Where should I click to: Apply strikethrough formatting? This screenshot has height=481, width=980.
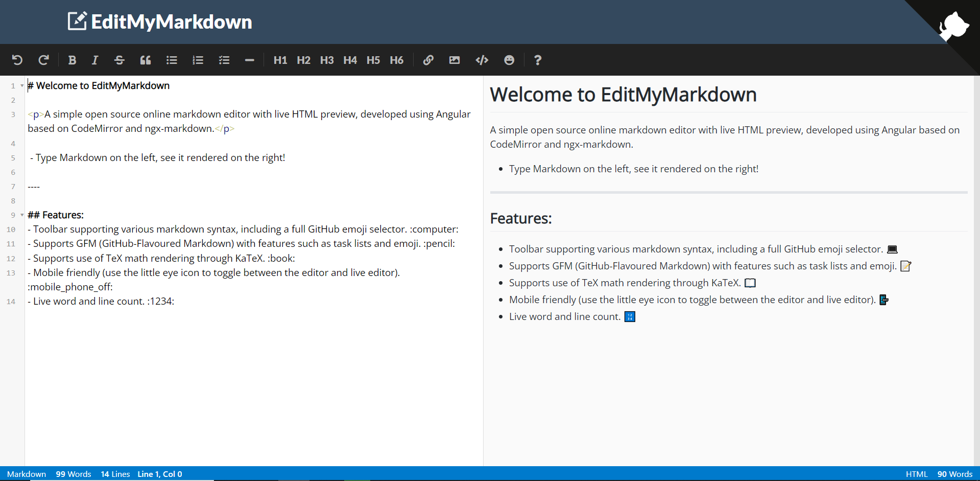(119, 60)
